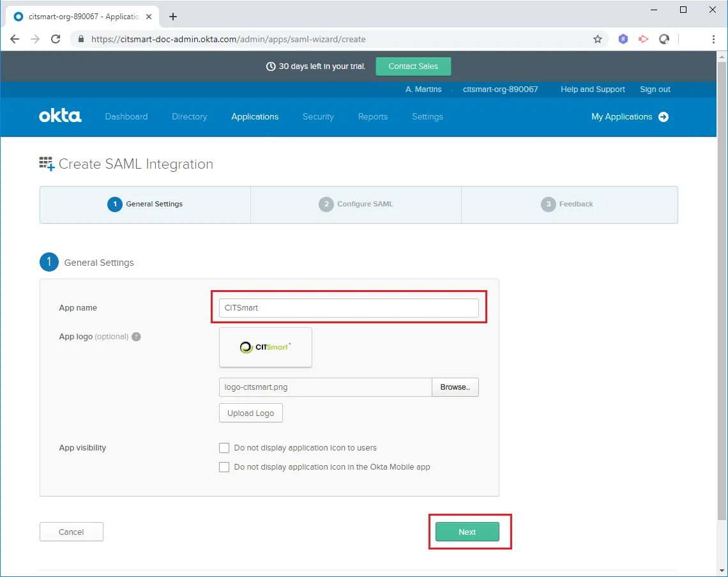Bookmark this page with the star icon

[x=598, y=39]
